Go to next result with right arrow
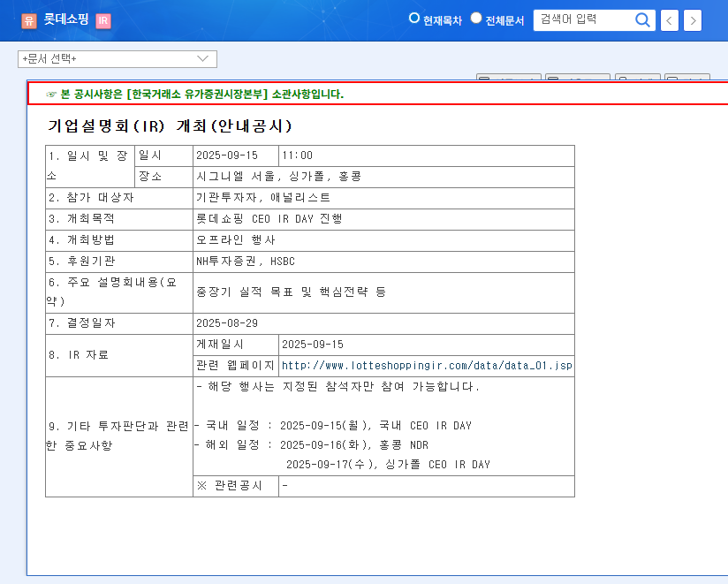The height and width of the screenshot is (584, 728). point(693,20)
